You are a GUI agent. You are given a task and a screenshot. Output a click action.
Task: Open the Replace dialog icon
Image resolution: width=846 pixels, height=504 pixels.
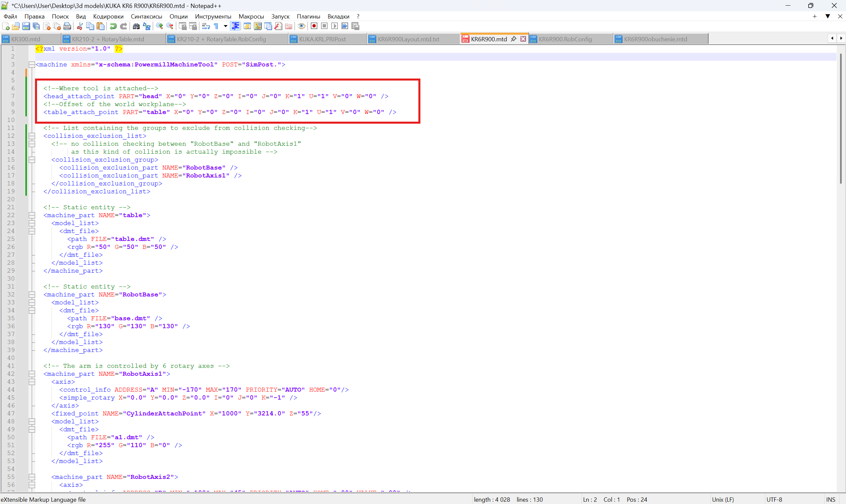pyautogui.click(x=146, y=26)
